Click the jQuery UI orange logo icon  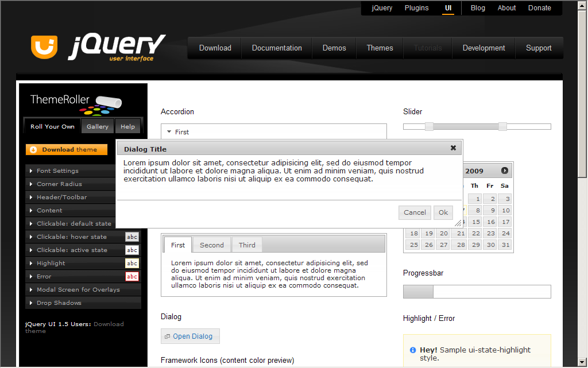click(45, 47)
